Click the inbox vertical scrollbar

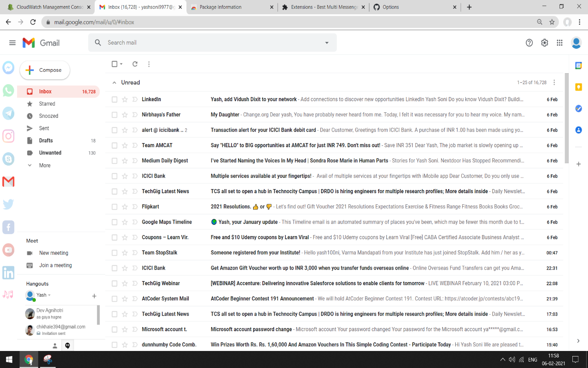tap(566, 117)
